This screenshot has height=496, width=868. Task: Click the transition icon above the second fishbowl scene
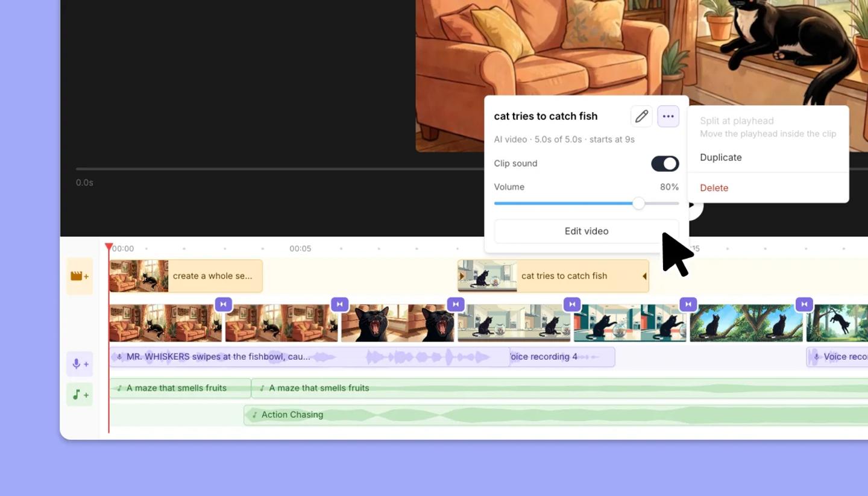(572, 304)
